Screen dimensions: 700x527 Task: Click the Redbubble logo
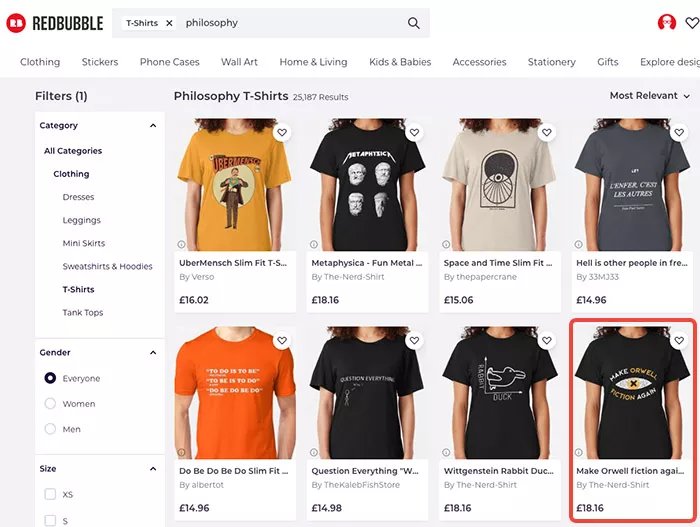point(54,23)
